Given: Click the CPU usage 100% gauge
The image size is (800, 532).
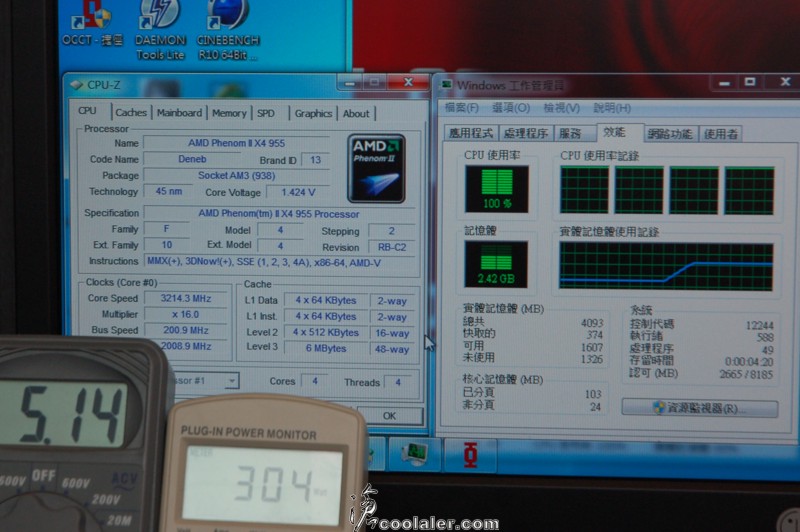Looking at the screenshot, I should [x=496, y=189].
